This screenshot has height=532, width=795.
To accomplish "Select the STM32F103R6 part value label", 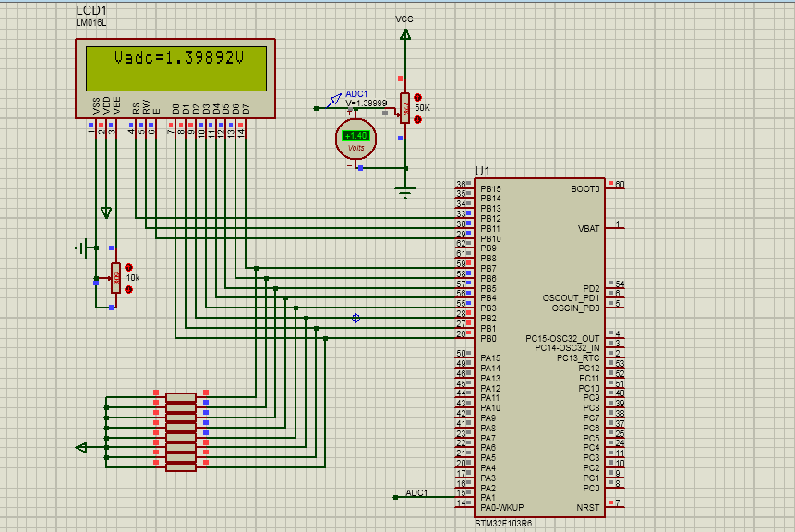I will coord(503,524).
